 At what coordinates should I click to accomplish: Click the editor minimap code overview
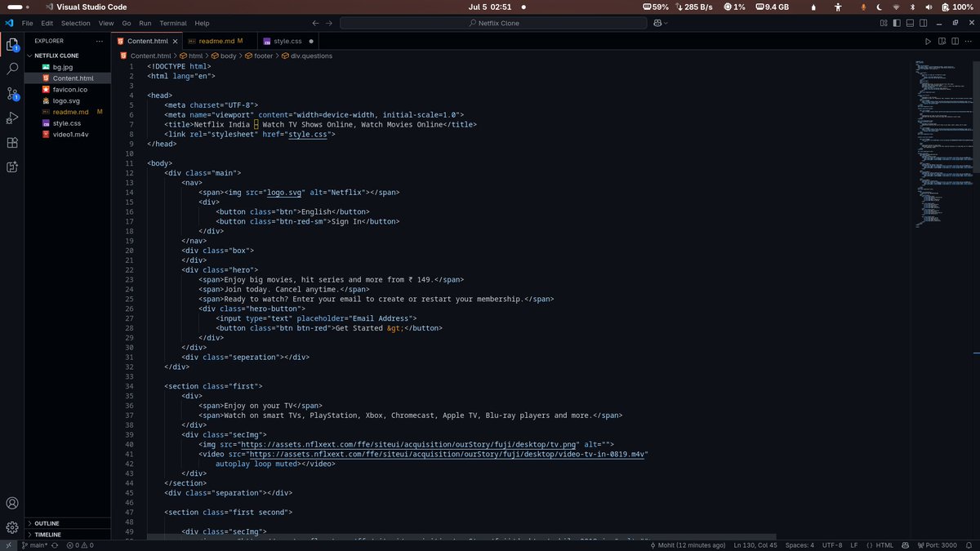943,143
